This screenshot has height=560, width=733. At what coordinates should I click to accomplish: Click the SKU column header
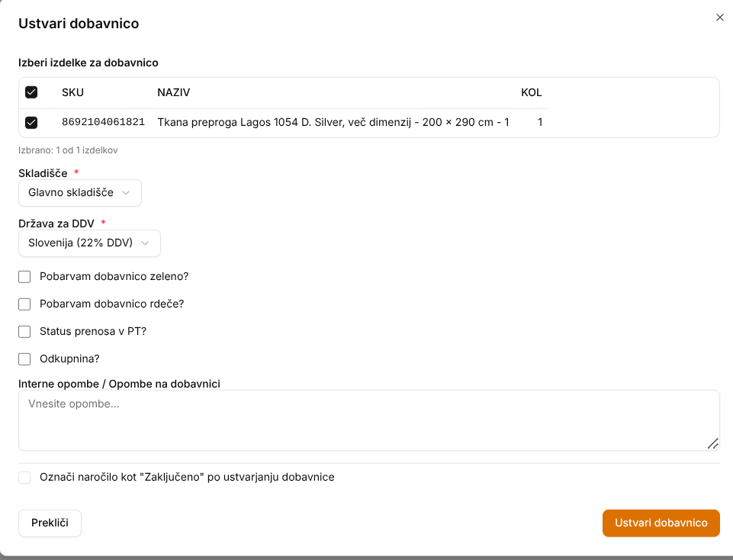pyautogui.click(x=72, y=92)
